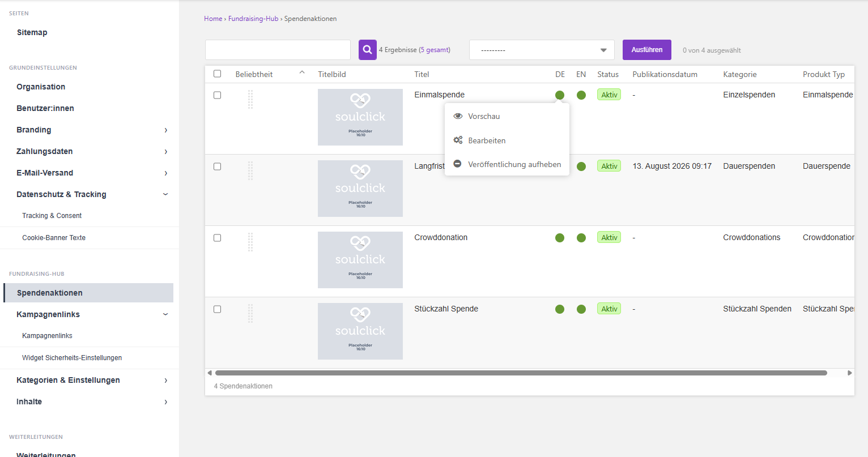Open Sitemap in the sidebar
Screen dimensions: 868x457
pyautogui.click(x=32, y=32)
